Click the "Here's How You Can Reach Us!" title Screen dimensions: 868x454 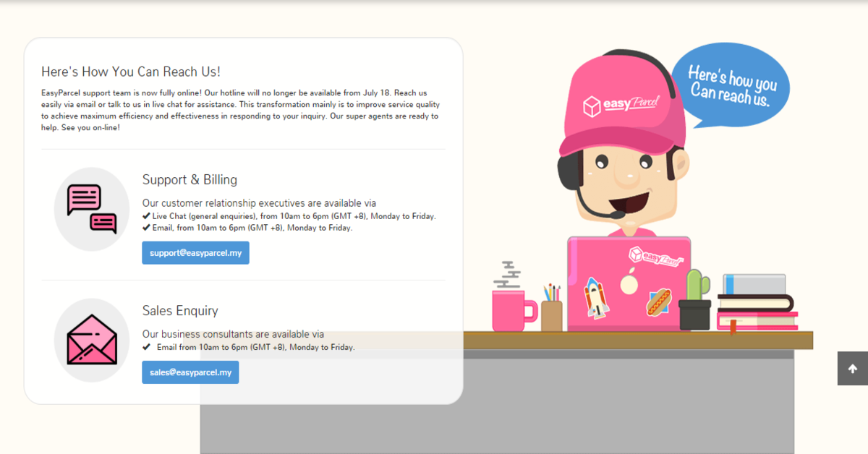131,72
